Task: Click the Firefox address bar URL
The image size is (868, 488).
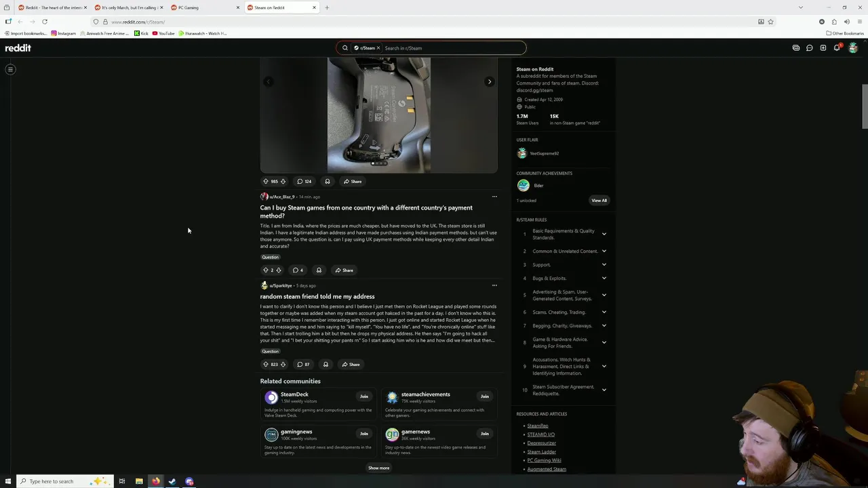Action: [138, 22]
